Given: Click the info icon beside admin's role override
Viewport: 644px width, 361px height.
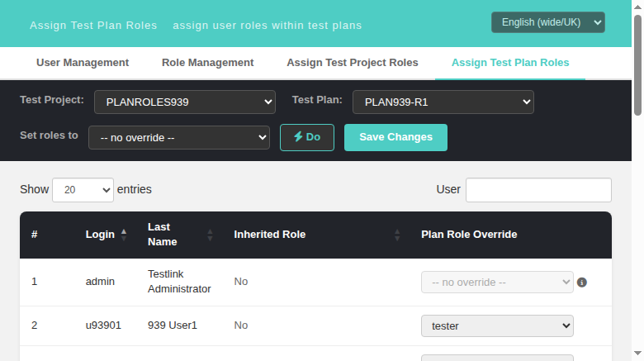Looking at the screenshot, I should (x=581, y=282).
